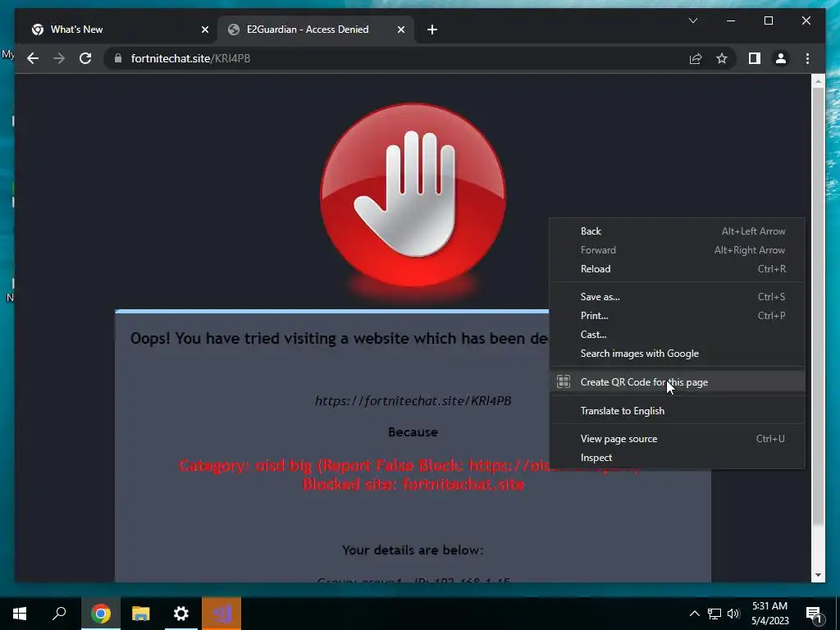This screenshot has width=840, height=630.
Task: Close the E2Guardian - Access Denied tab
Action: click(x=400, y=30)
